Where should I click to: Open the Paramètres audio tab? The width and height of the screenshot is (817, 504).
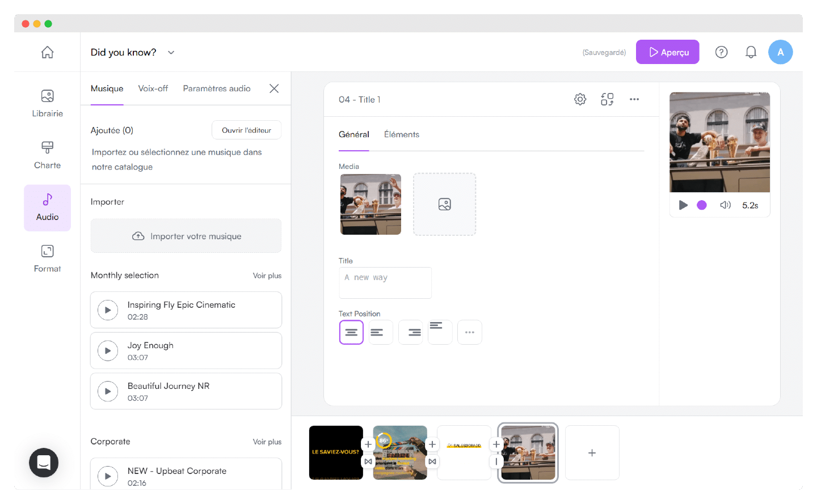pyautogui.click(x=217, y=88)
